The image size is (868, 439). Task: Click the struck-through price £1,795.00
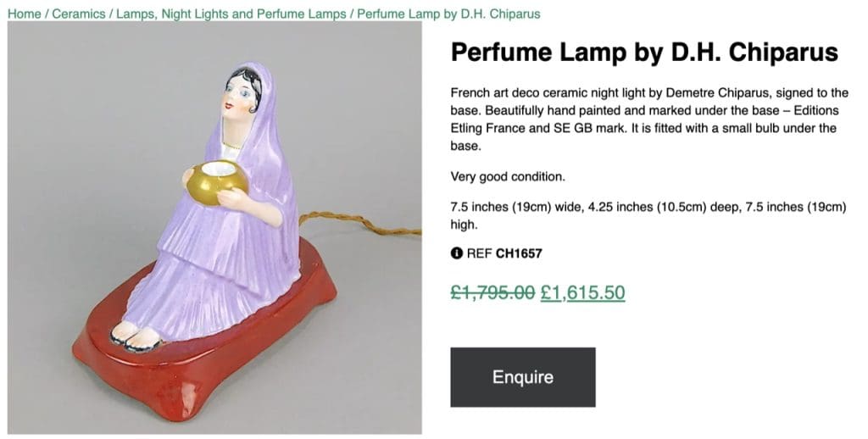(492, 292)
